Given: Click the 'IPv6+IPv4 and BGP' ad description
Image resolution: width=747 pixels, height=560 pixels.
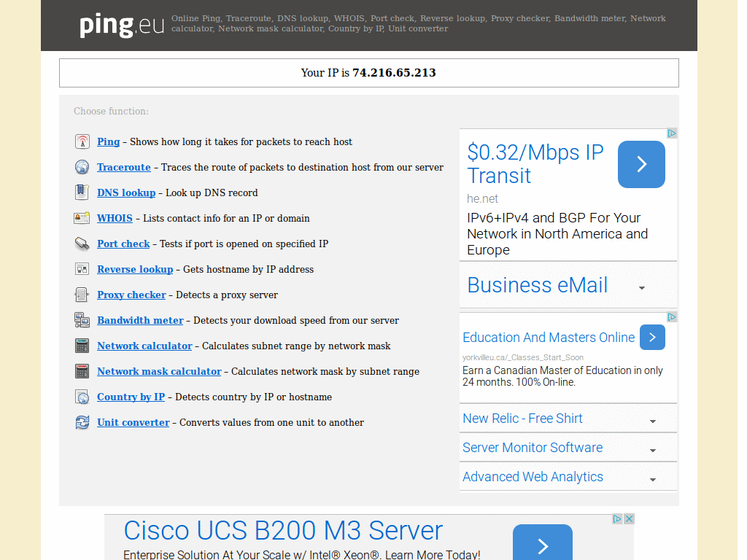Looking at the screenshot, I should [557, 234].
